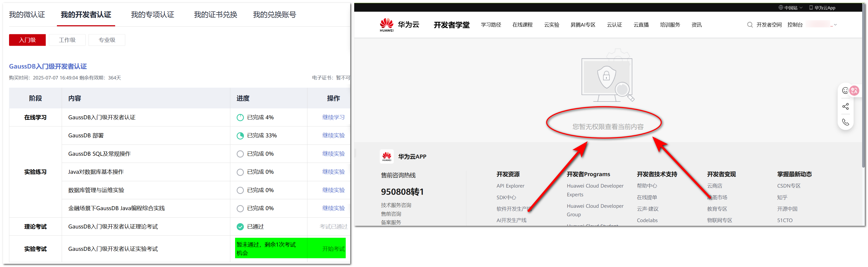
Task: Click API Explorer footer link
Action: click(x=510, y=186)
